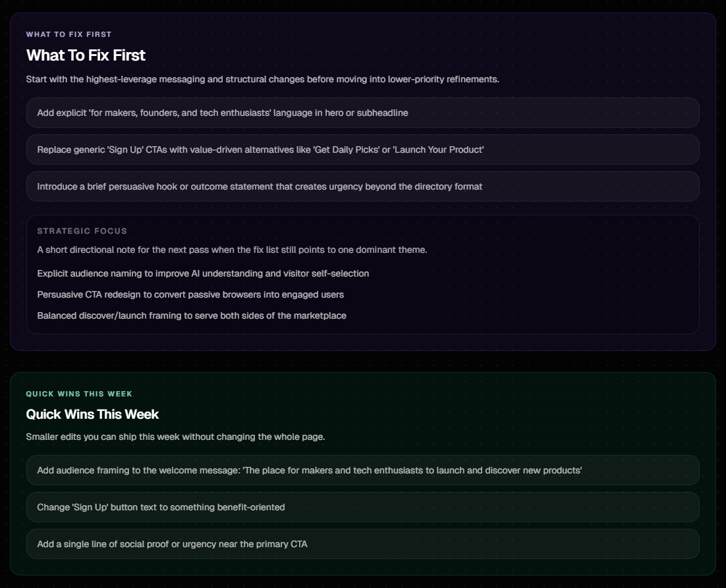Viewport: 726px width, 588px height.
Task: Click the 'What To Fix First' heading
Action: (86, 55)
